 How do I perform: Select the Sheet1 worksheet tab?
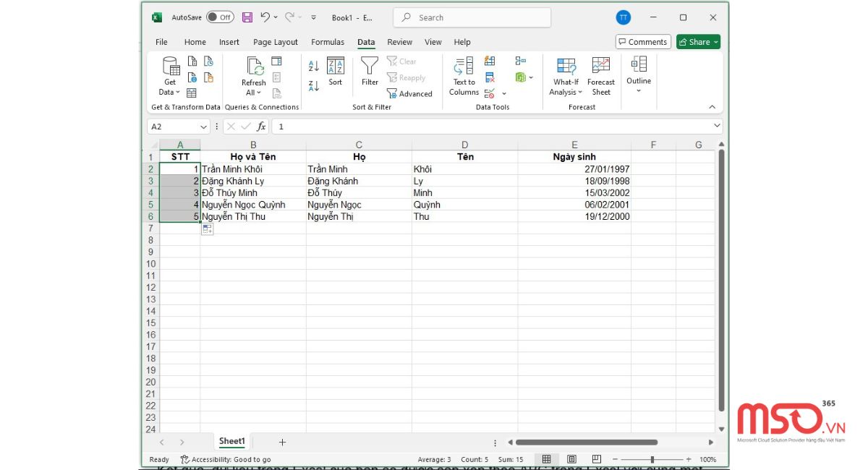(232, 441)
